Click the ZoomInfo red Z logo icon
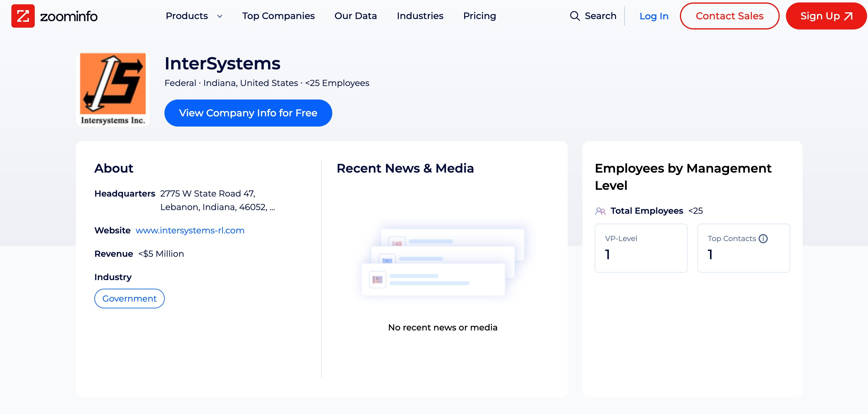Screen dimensions: 868x414 [23, 16]
